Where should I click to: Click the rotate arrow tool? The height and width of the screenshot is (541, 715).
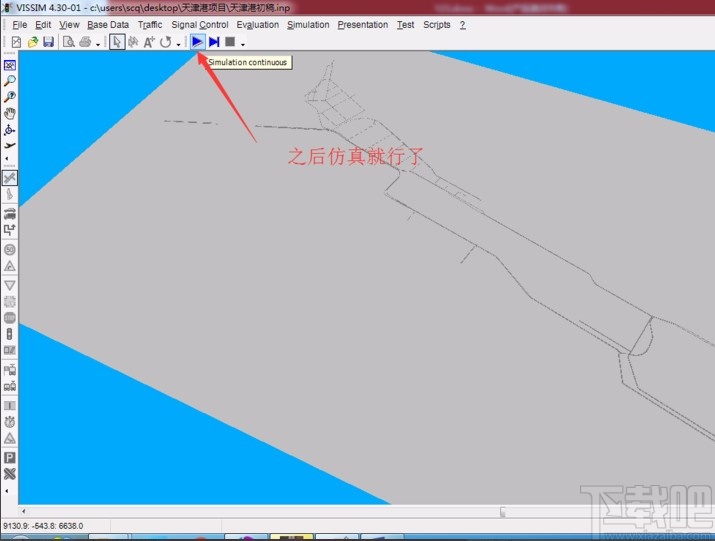[165, 42]
